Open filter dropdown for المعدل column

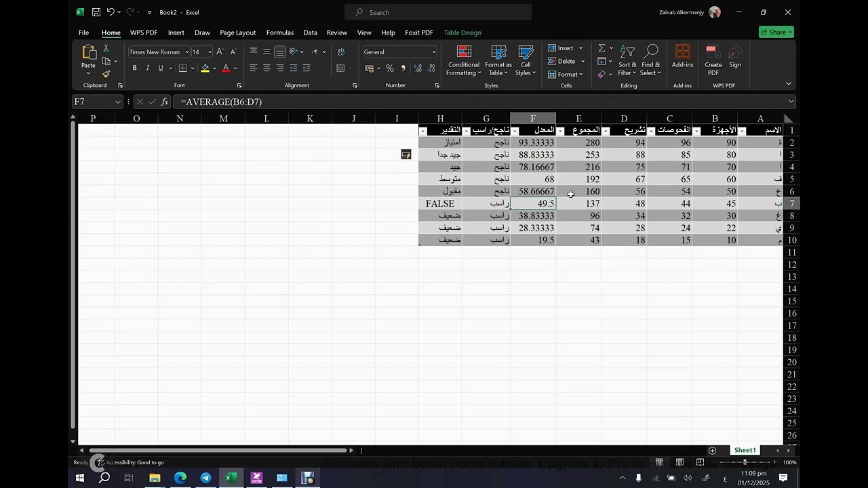pyautogui.click(x=515, y=131)
